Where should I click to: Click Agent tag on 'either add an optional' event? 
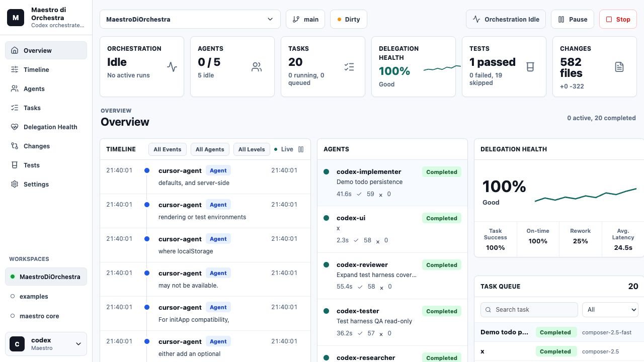point(218,341)
